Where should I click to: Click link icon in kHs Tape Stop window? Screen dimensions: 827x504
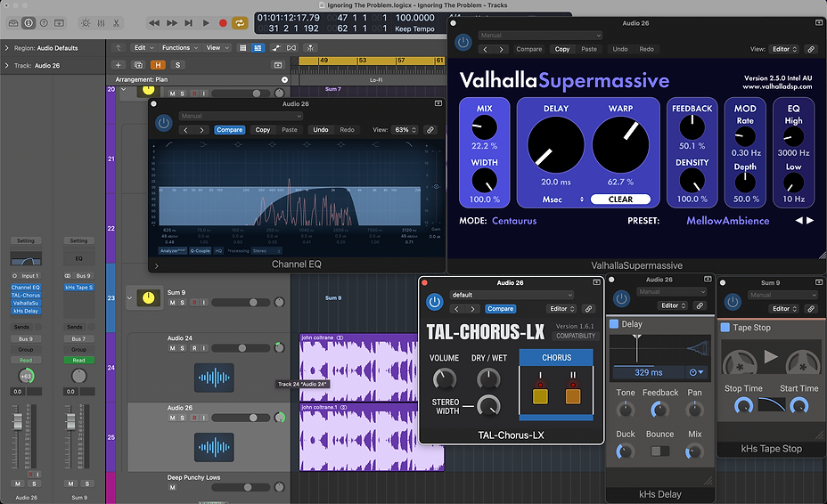[x=811, y=309]
